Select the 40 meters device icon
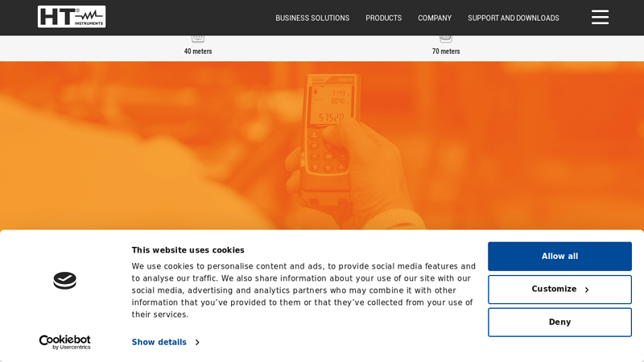644x362 pixels. (x=198, y=39)
